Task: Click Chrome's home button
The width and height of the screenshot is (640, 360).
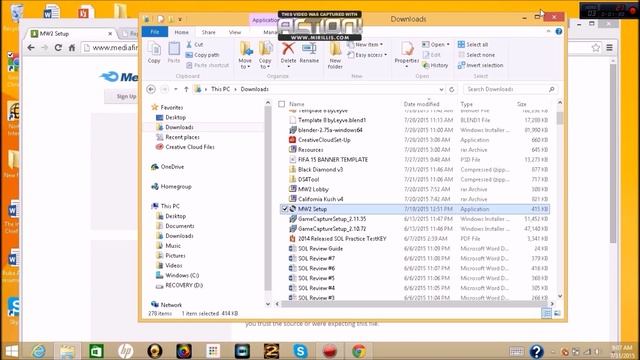Action: (72, 48)
